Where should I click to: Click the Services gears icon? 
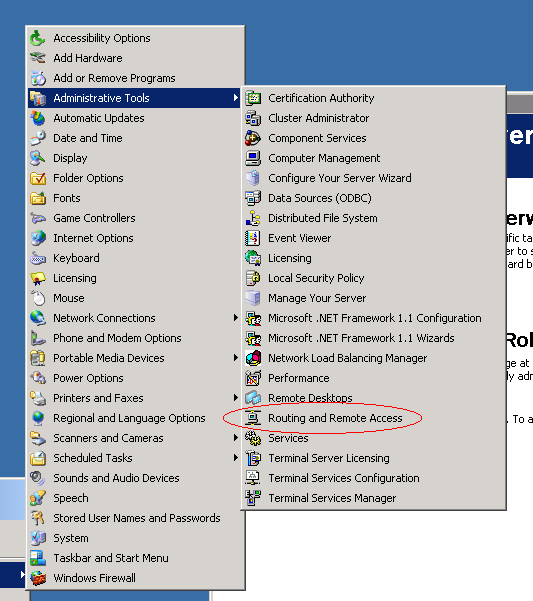click(253, 438)
